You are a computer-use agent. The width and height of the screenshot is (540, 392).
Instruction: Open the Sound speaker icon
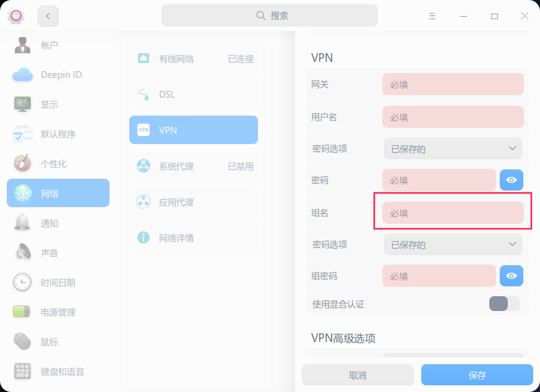(x=22, y=253)
